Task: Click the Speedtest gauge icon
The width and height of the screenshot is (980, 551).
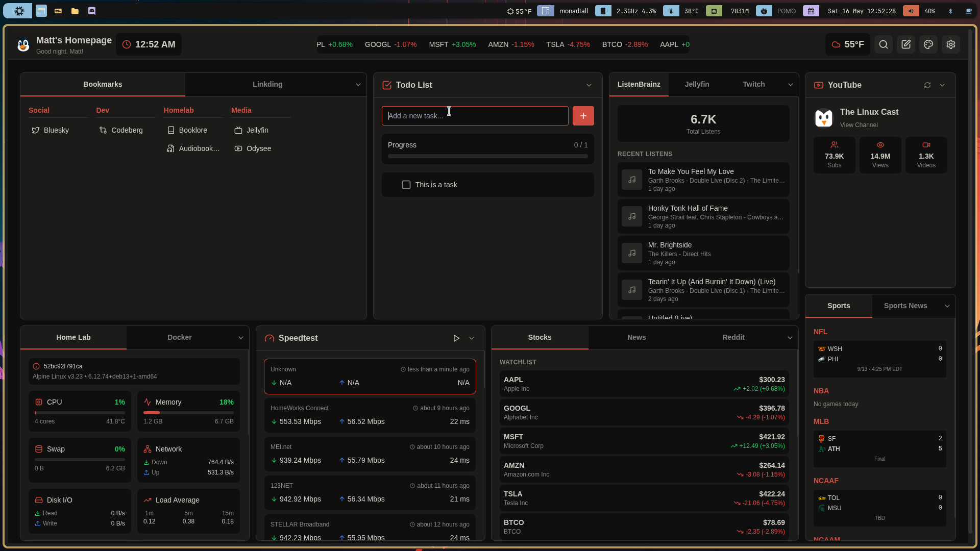Action: coord(269,338)
